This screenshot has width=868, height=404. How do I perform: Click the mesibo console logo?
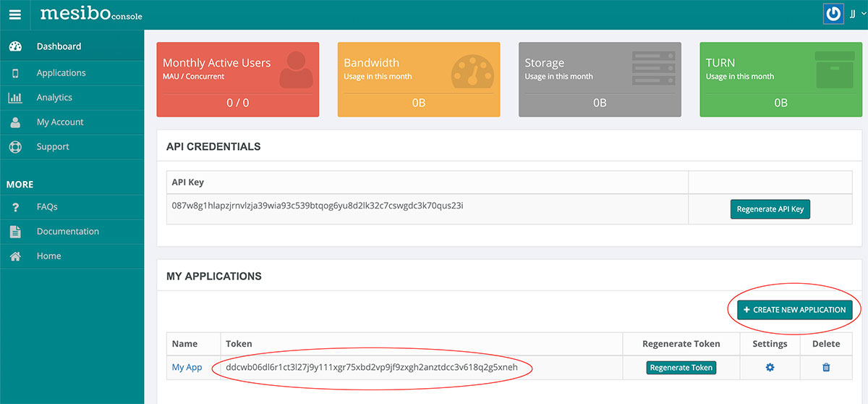click(x=90, y=14)
